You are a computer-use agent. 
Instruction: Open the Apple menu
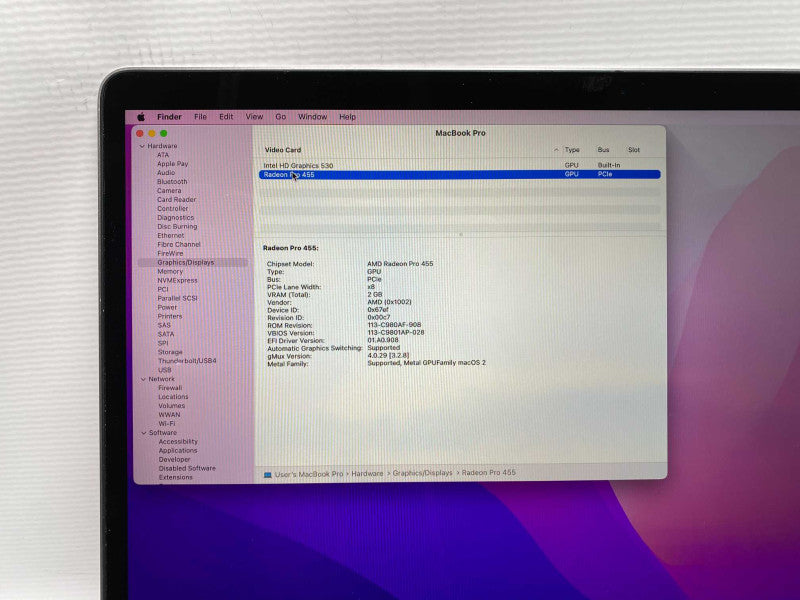click(x=141, y=117)
